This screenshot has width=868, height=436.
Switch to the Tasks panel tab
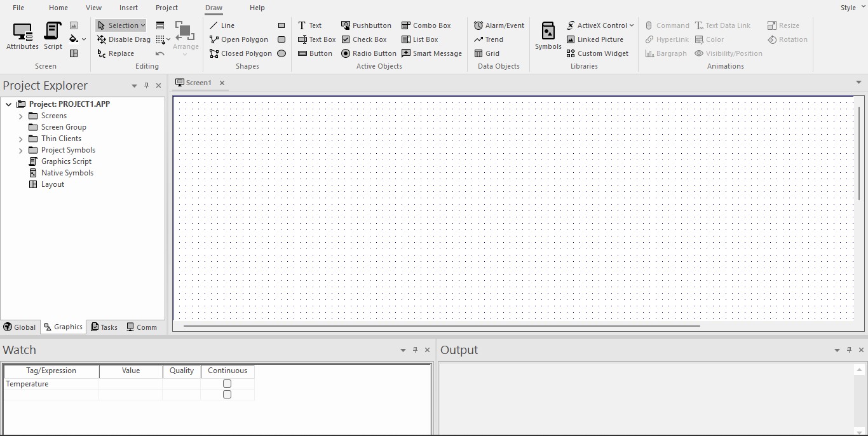coord(104,327)
